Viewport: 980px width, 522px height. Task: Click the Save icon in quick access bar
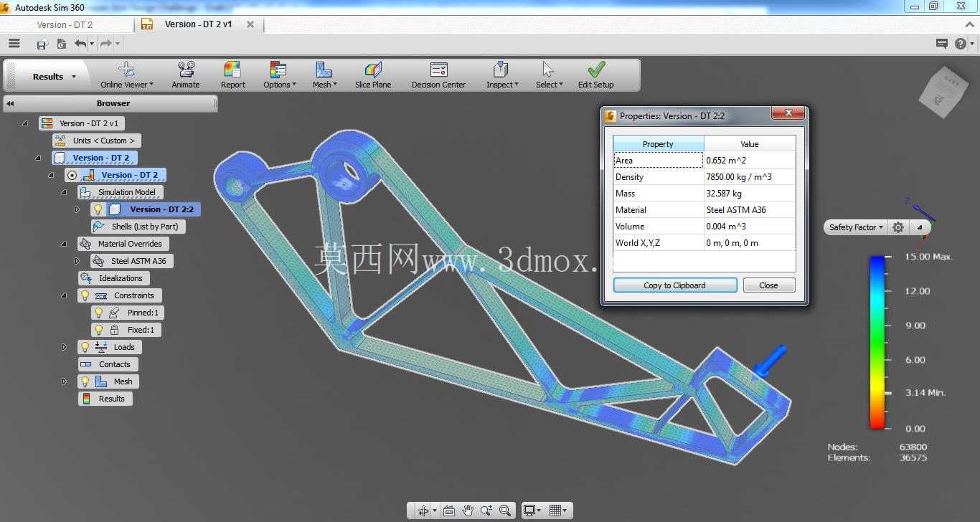click(42, 44)
